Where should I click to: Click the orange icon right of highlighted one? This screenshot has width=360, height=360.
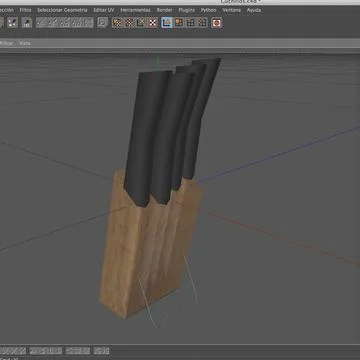[179, 23]
